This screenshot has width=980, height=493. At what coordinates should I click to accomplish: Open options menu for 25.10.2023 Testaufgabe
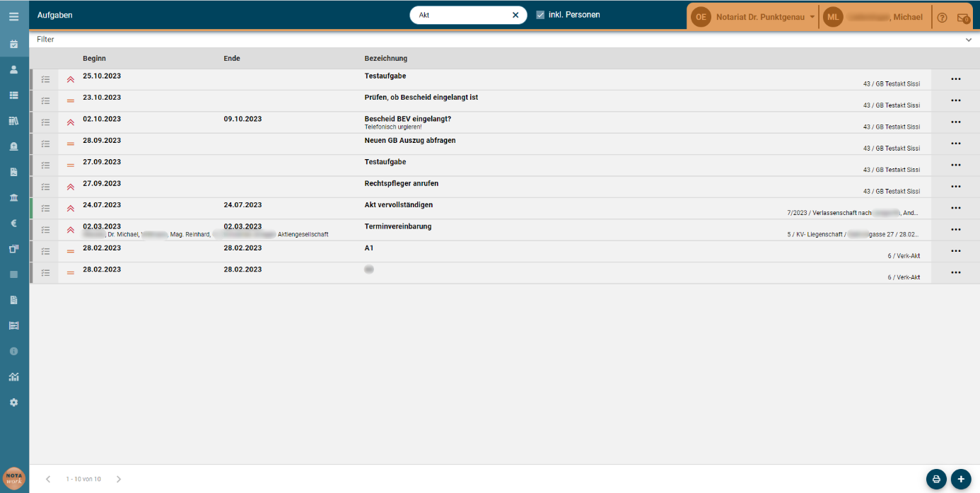click(956, 79)
